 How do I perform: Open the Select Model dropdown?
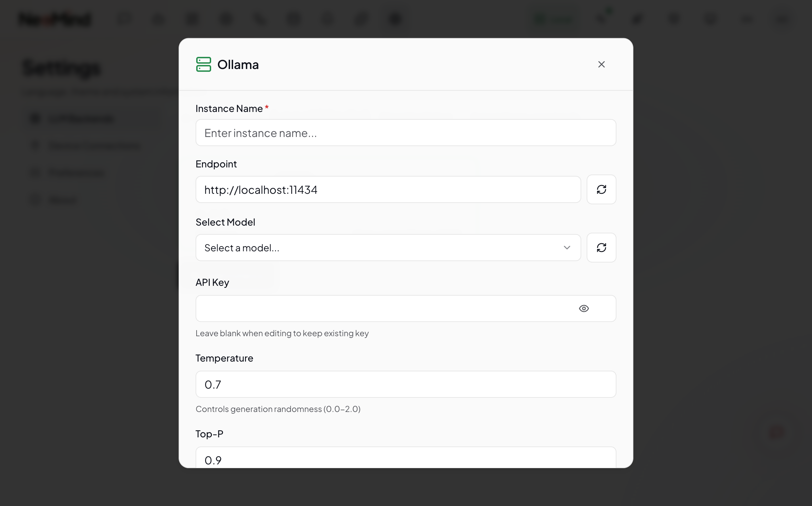[x=388, y=248]
